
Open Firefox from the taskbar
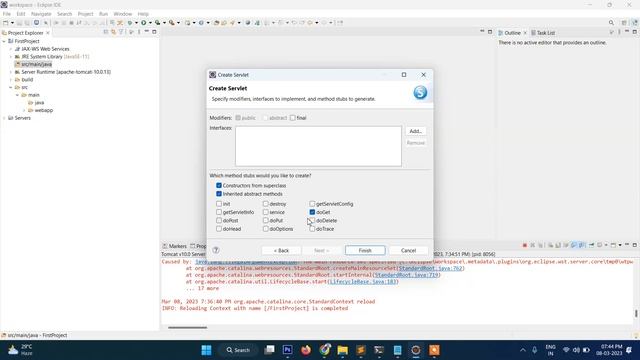[306, 350]
